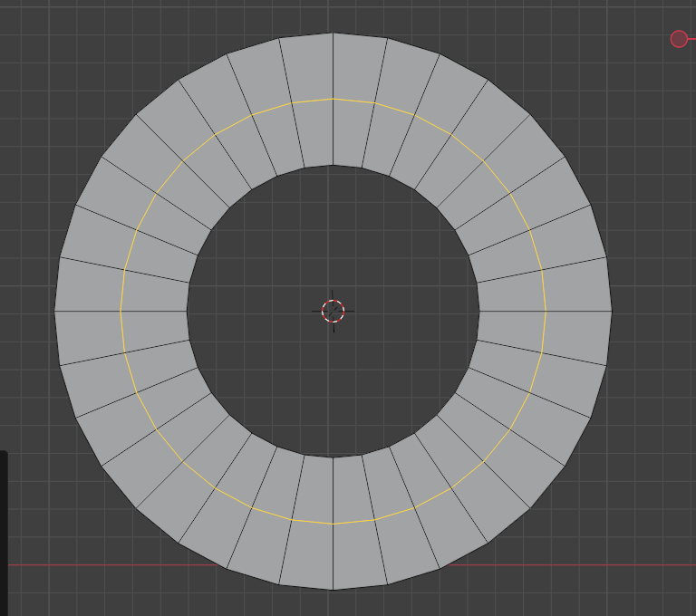Click the horizontal edge between leftmost outer and yellow vertices
The image size is (696, 616).
87,311
